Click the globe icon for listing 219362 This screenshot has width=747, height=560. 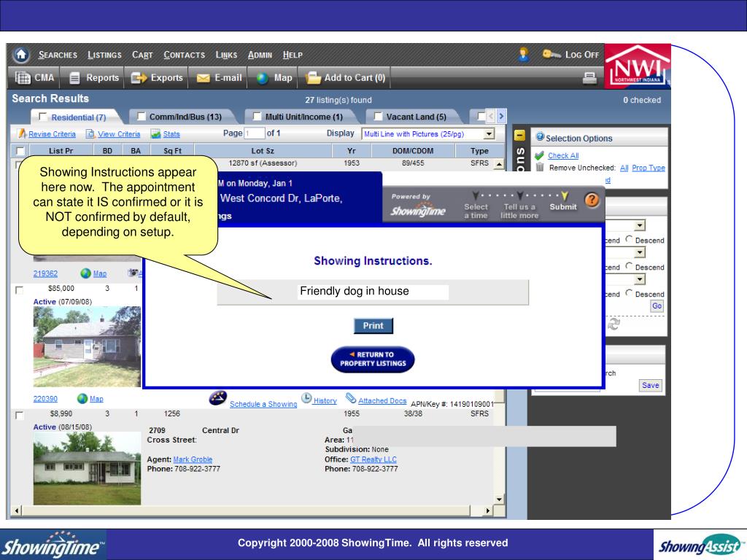pos(86,273)
